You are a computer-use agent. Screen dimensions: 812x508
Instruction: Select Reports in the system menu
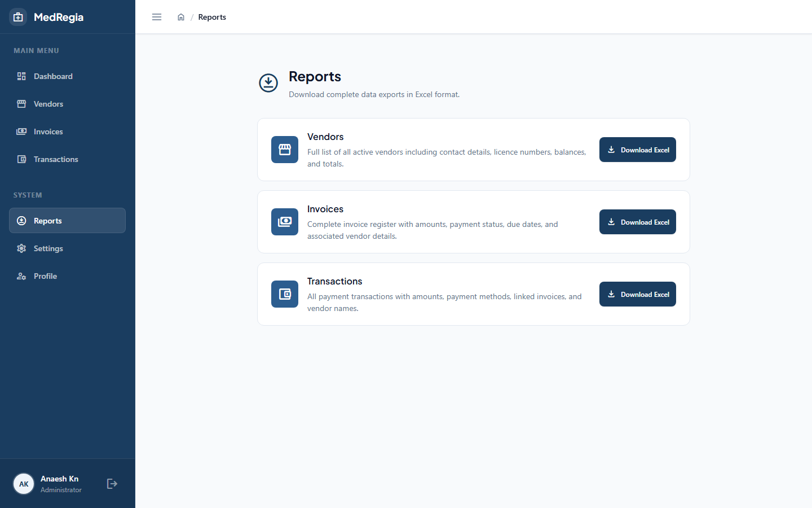[x=67, y=221]
